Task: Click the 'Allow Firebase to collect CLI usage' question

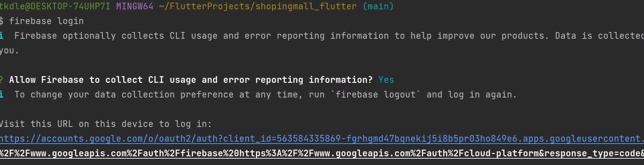Action: (x=191, y=80)
